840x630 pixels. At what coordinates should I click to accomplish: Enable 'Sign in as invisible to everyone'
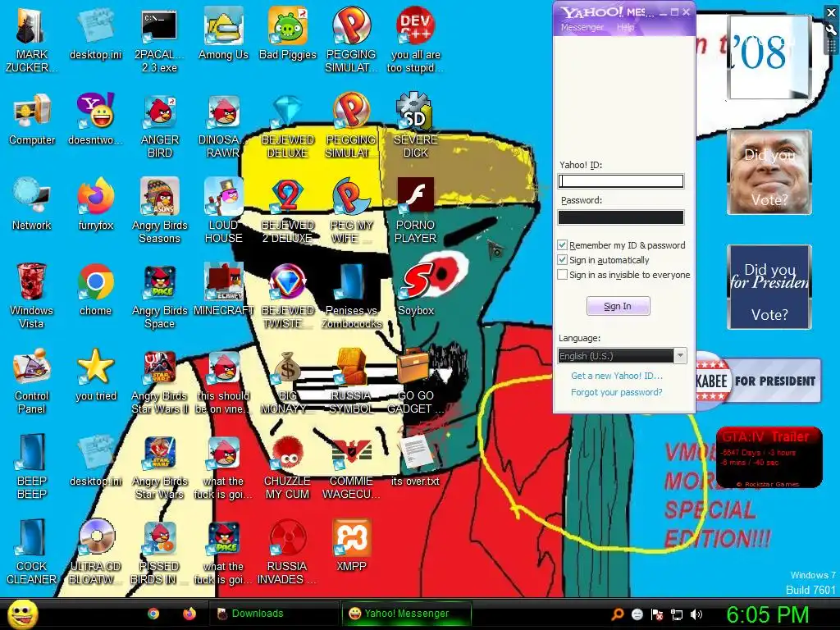coord(562,275)
